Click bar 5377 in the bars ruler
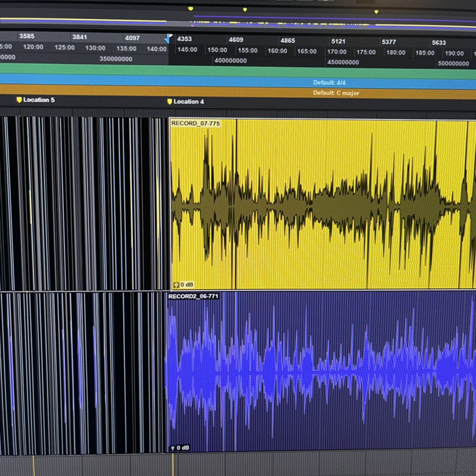 pos(389,42)
